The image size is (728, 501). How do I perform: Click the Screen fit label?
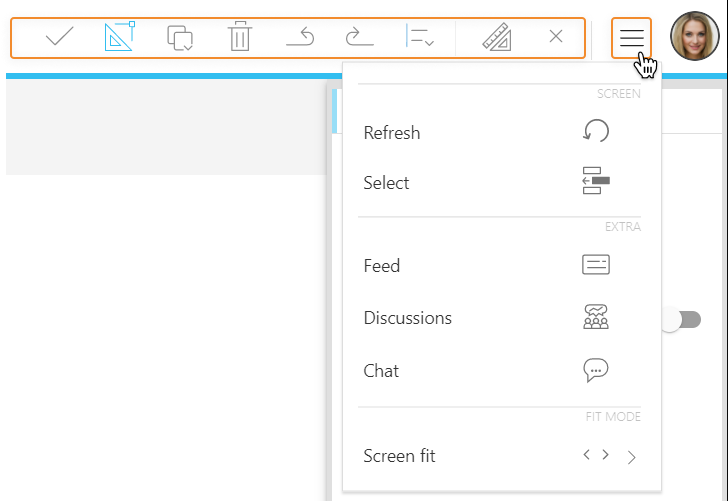click(400, 456)
